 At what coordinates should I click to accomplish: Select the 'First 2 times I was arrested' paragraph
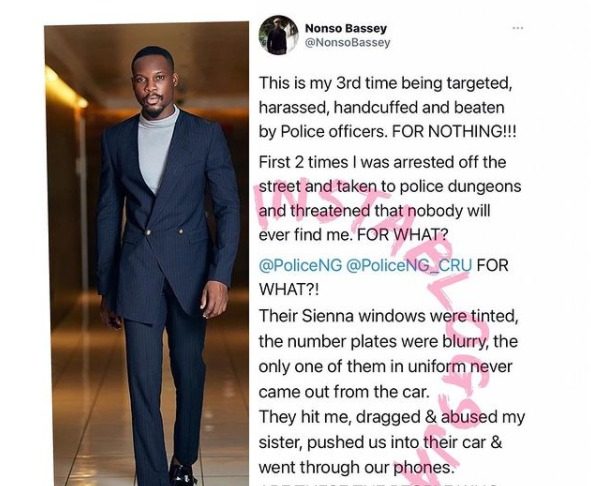coord(390,199)
